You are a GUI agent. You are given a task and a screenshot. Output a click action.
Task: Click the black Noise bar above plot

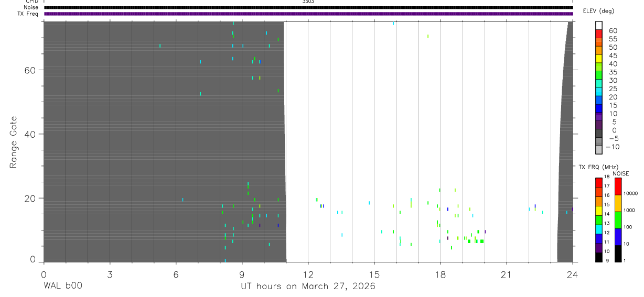click(x=308, y=7)
